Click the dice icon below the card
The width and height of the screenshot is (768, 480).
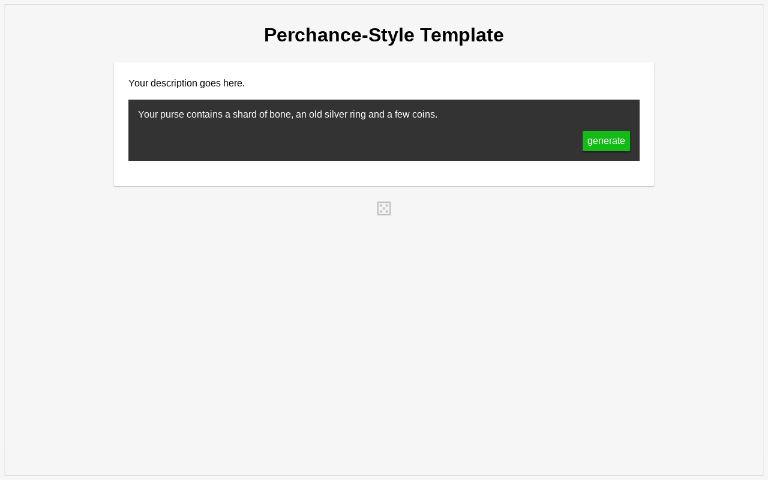[x=384, y=208]
